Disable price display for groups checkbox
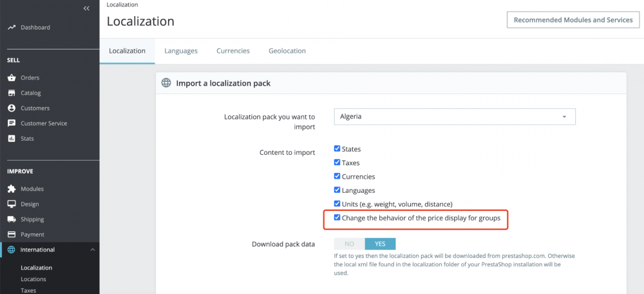 pyautogui.click(x=337, y=218)
